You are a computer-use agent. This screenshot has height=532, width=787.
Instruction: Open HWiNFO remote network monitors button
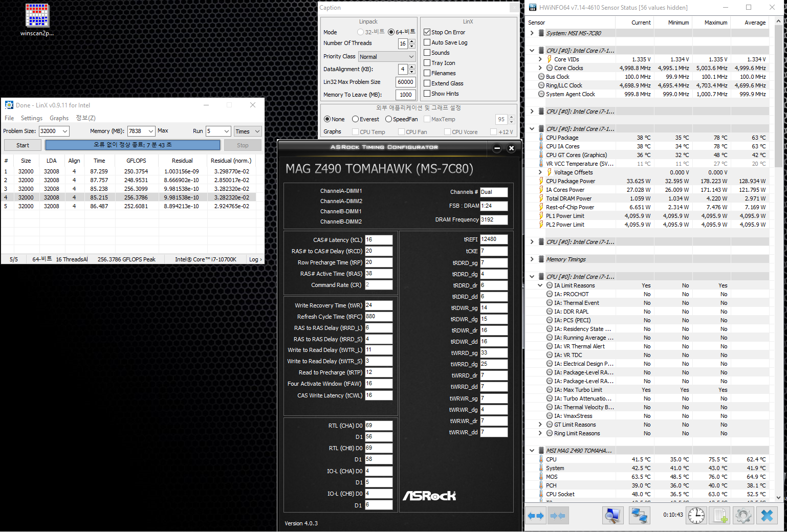pyautogui.click(x=639, y=516)
